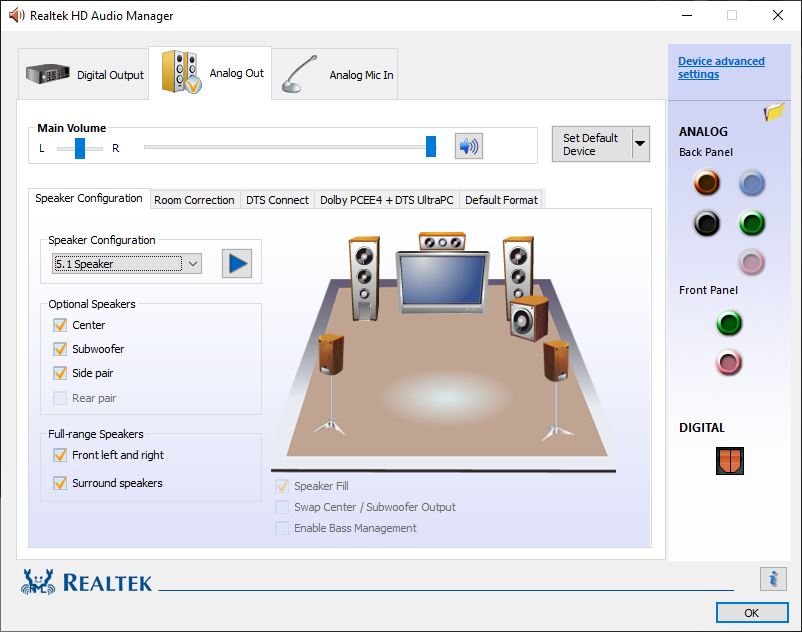802x632 pixels.
Task: Minimize the Realtek HD Audio Manager window
Action: [687, 15]
